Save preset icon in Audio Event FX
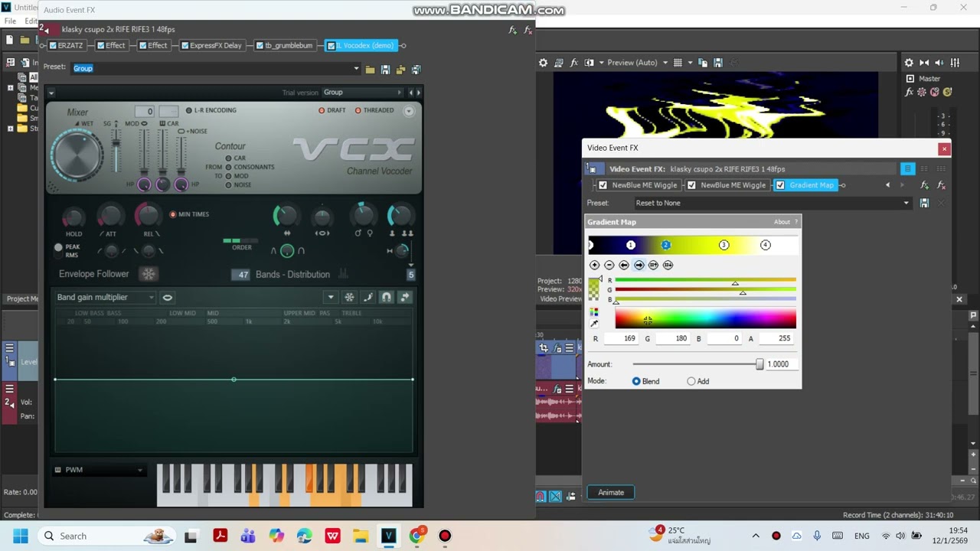 [x=385, y=70]
